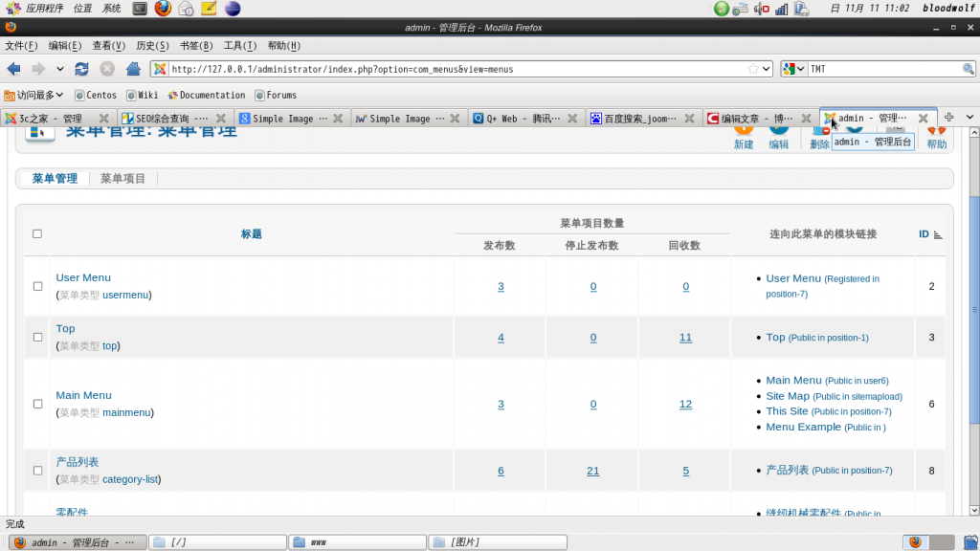Click the 帮助 (Help) toolbar icon

pyautogui.click(x=936, y=136)
